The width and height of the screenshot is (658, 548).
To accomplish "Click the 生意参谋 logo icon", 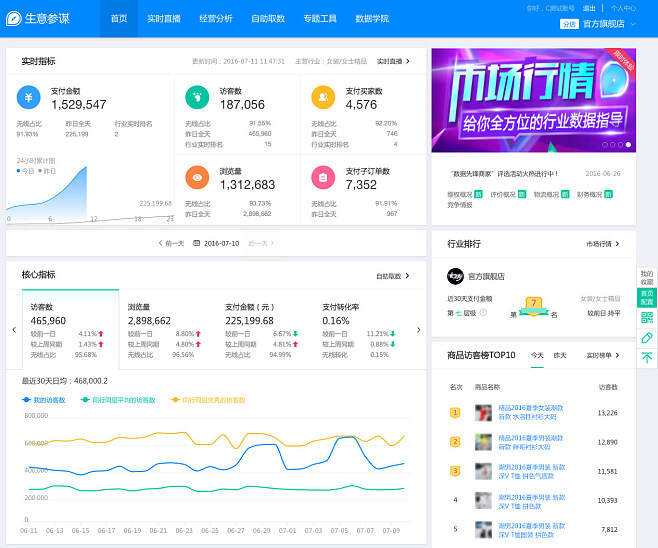I will 14,18.
